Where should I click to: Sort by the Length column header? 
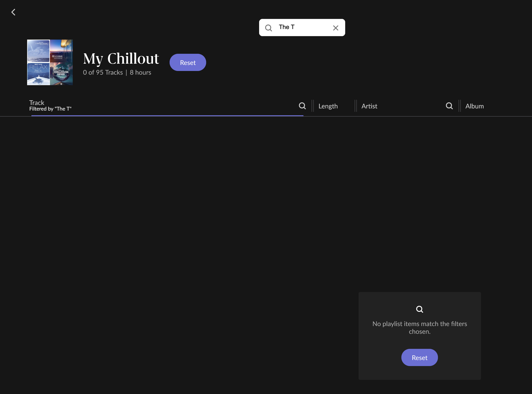point(328,106)
